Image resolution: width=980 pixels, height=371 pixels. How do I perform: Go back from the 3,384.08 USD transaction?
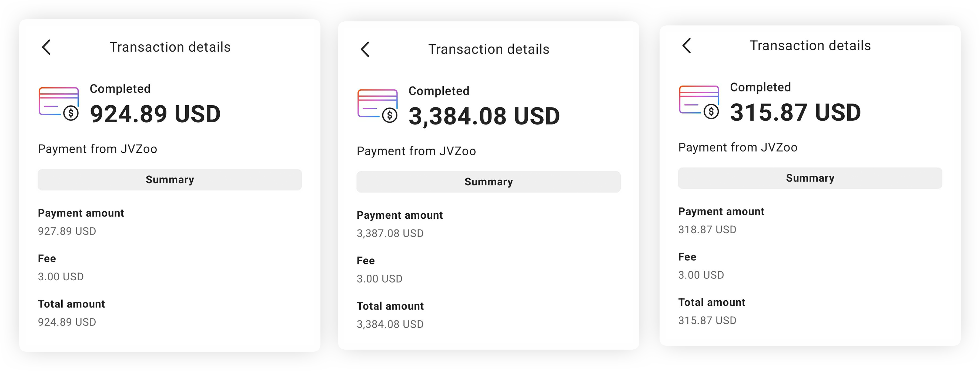(x=365, y=50)
